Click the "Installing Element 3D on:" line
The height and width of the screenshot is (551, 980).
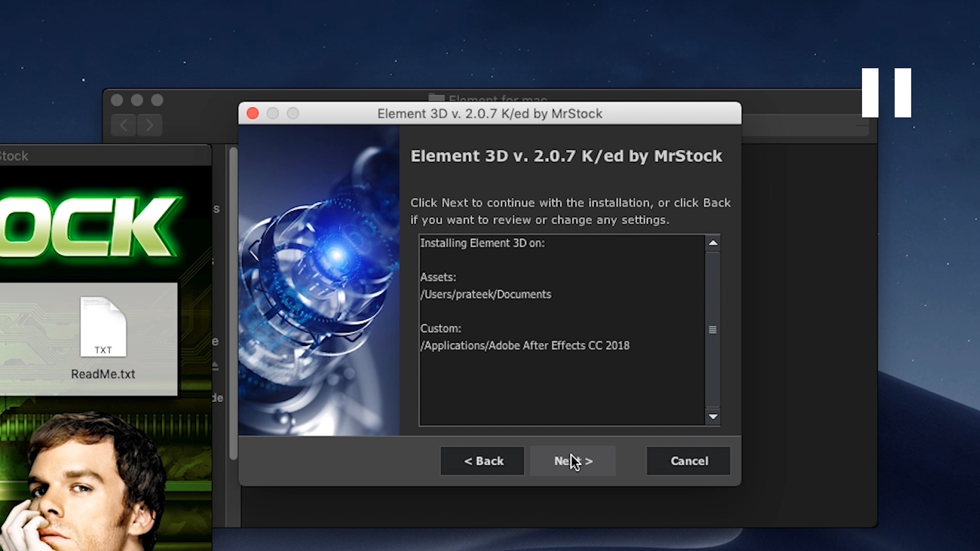[482, 243]
